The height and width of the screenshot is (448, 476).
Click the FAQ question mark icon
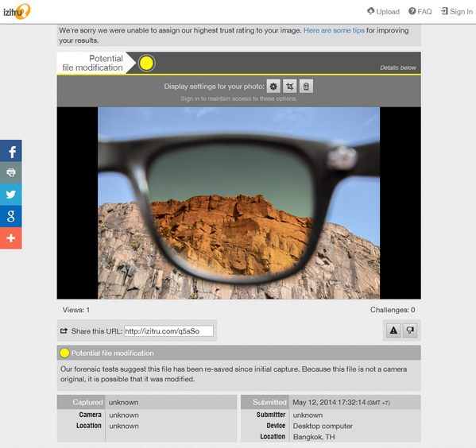[412, 11]
